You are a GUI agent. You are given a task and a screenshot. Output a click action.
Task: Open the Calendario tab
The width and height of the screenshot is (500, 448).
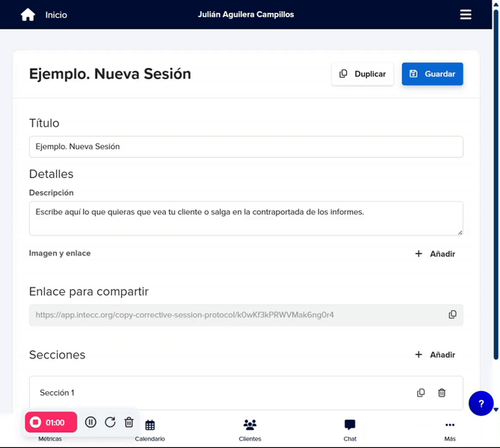click(150, 431)
